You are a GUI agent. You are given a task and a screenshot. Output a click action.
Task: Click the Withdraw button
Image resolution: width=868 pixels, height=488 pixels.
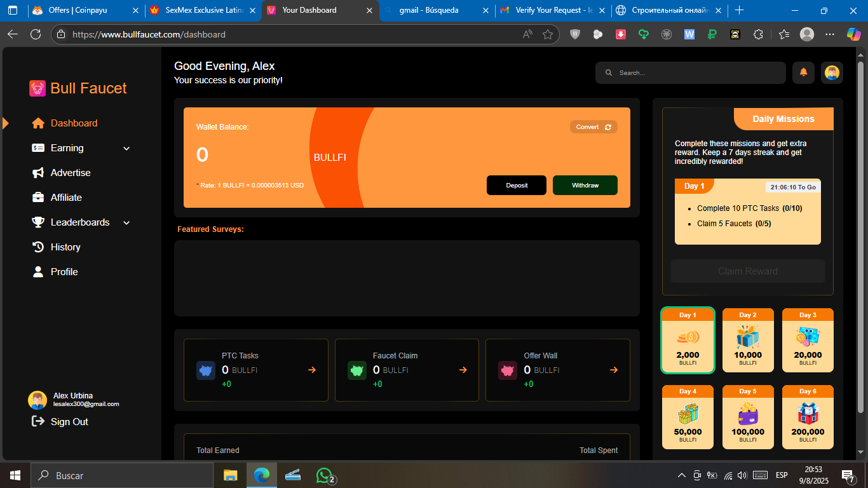coord(585,186)
